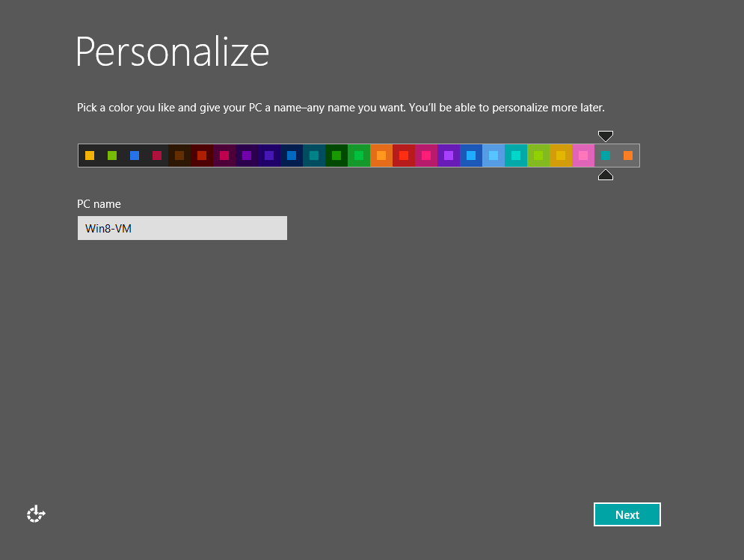Click the upward selection marker below color strip
Screen dimensions: 744x560
[x=606, y=175]
